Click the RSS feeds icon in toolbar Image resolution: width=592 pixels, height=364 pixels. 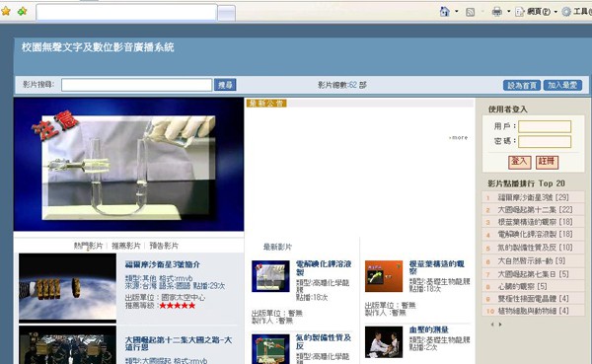point(470,12)
